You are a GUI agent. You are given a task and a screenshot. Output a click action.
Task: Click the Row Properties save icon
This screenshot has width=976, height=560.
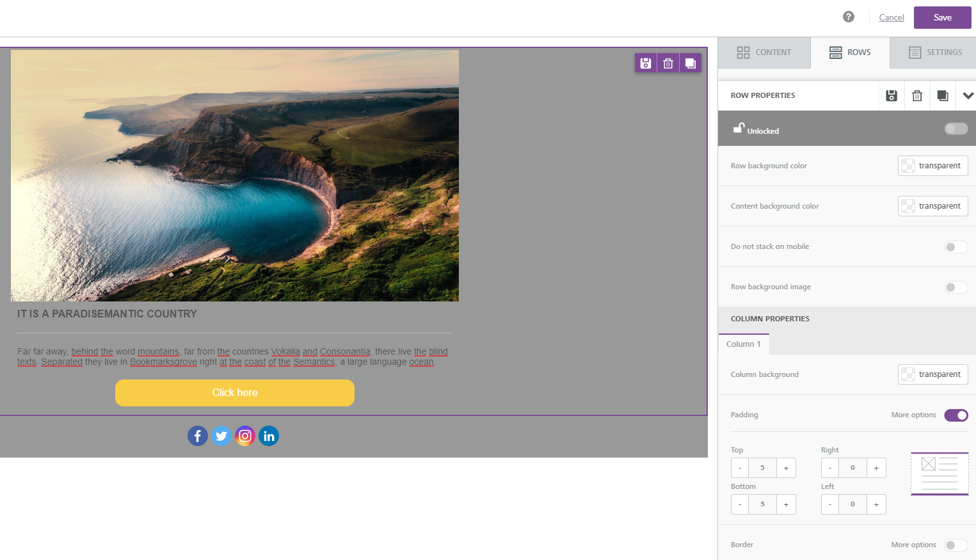click(x=892, y=95)
